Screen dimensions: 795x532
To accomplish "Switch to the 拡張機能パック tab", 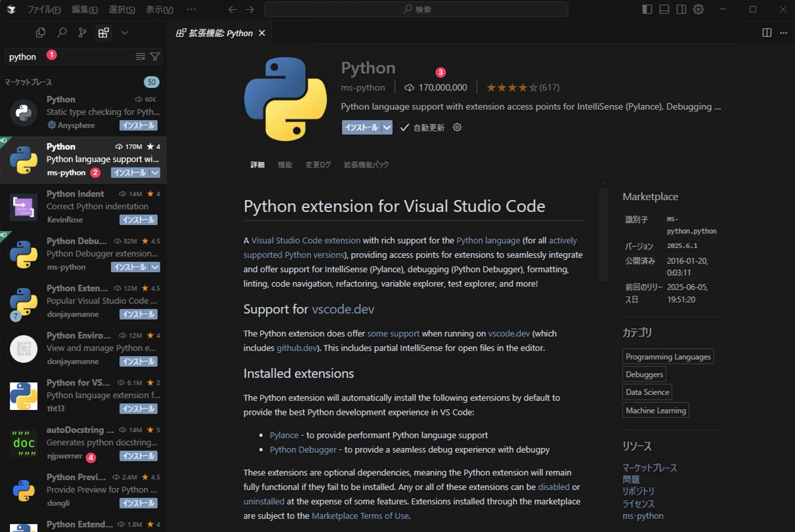I will (366, 165).
